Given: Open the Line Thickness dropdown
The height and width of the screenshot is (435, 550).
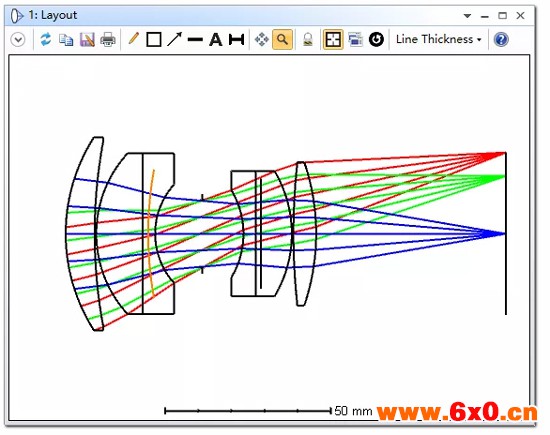Looking at the screenshot, I should 438,39.
